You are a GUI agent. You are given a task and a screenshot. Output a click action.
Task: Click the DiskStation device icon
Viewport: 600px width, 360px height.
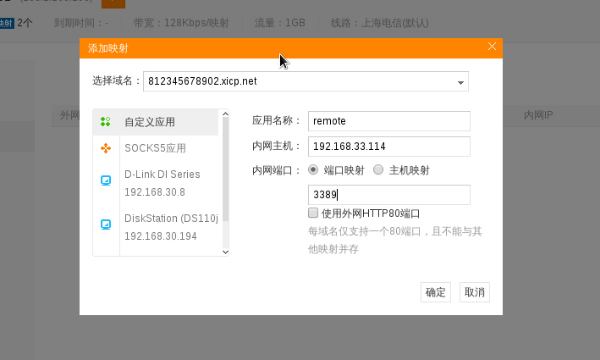(x=106, y=224)
